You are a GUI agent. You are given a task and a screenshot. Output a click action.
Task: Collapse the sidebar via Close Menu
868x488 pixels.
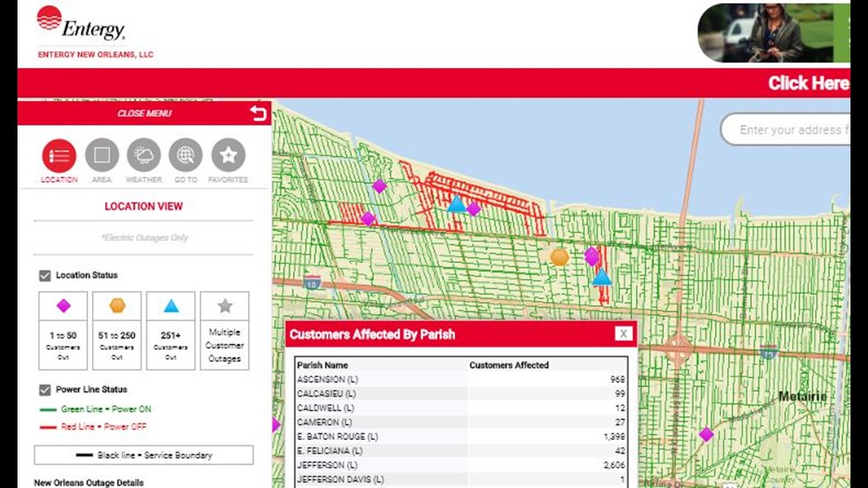point(144,113)
